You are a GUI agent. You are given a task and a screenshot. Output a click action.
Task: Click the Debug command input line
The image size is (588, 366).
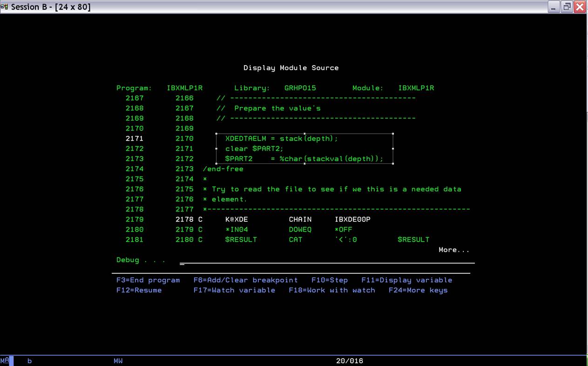(x=327, y=260)
